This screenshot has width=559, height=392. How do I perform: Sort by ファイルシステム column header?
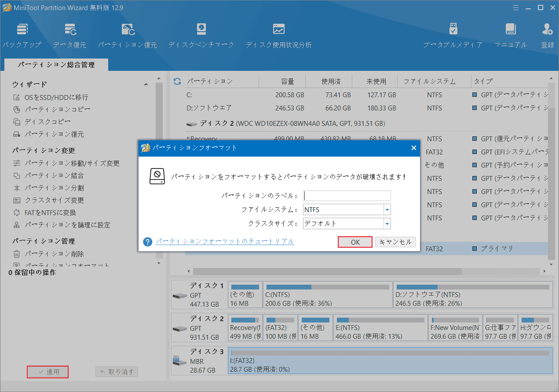pos(430,81)
